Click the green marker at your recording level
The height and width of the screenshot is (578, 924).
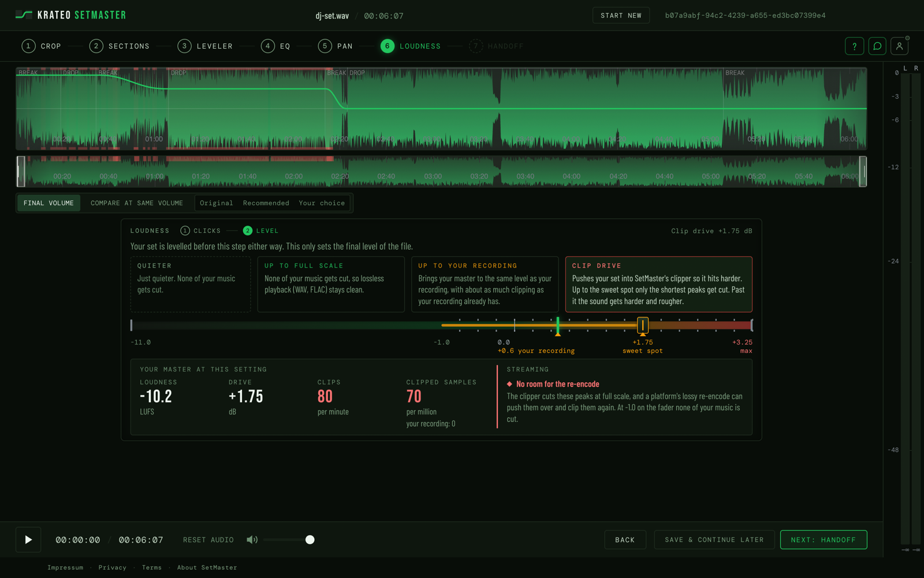(558, 326)
